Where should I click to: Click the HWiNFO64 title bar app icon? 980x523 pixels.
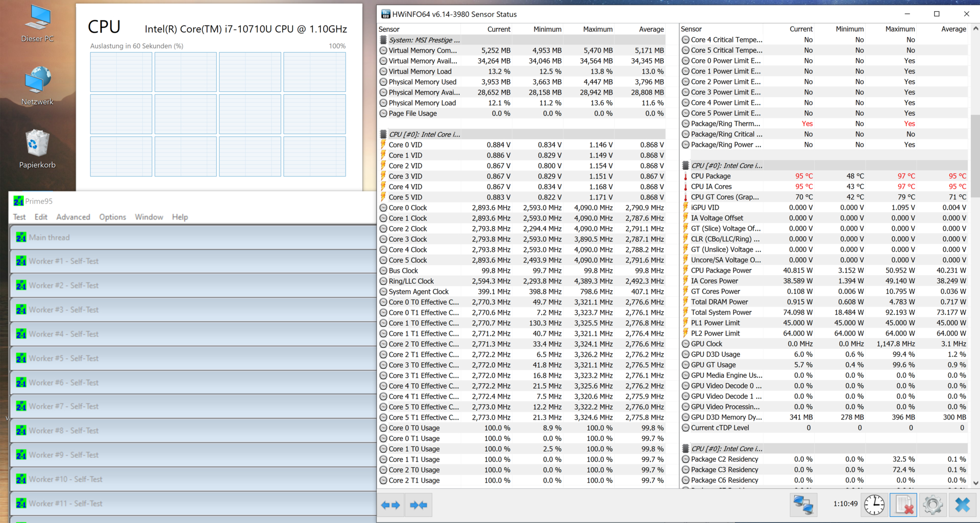(x=386, y=14)
